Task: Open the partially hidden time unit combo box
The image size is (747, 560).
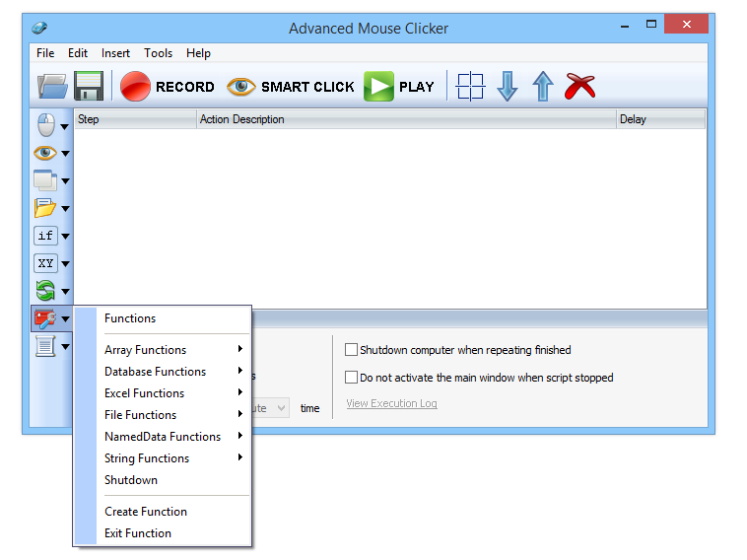Action: click(x=271, y=408)
